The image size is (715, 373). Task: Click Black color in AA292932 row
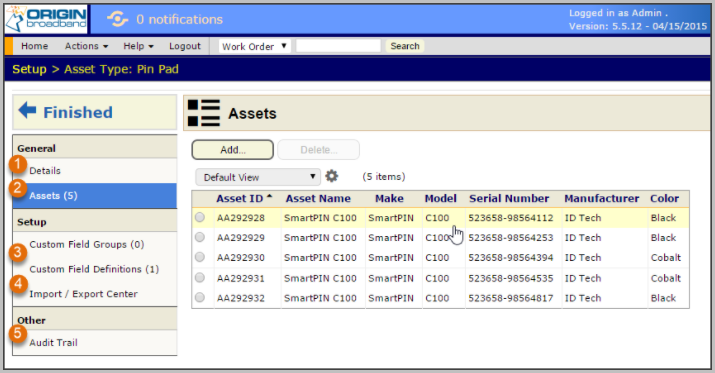(663, 298)
